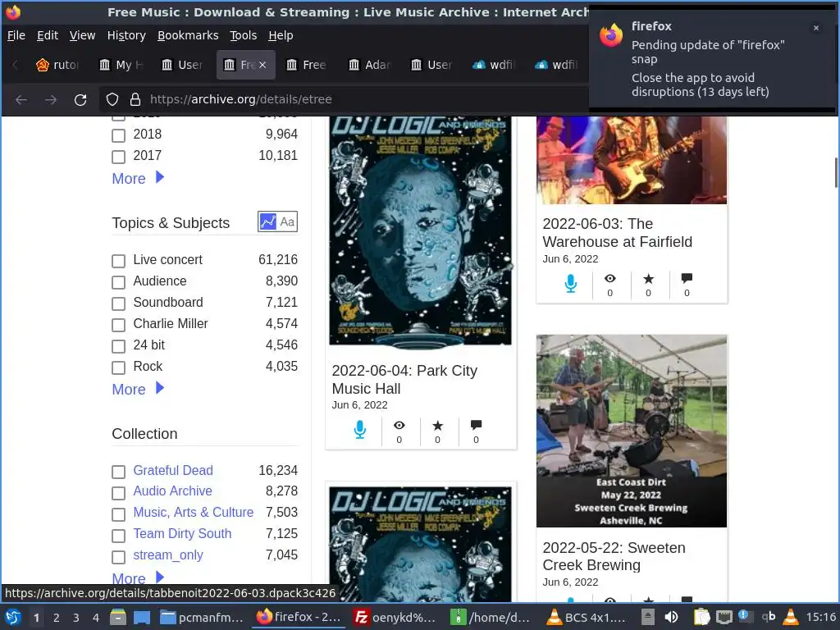Tick the Soundboard topic checkbox
Screen dimensions: 840x630
point(118,304)
